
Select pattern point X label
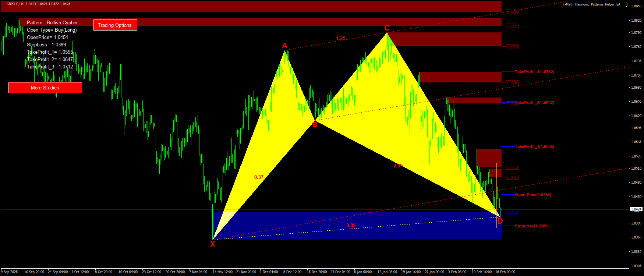[x=213, y=244]
